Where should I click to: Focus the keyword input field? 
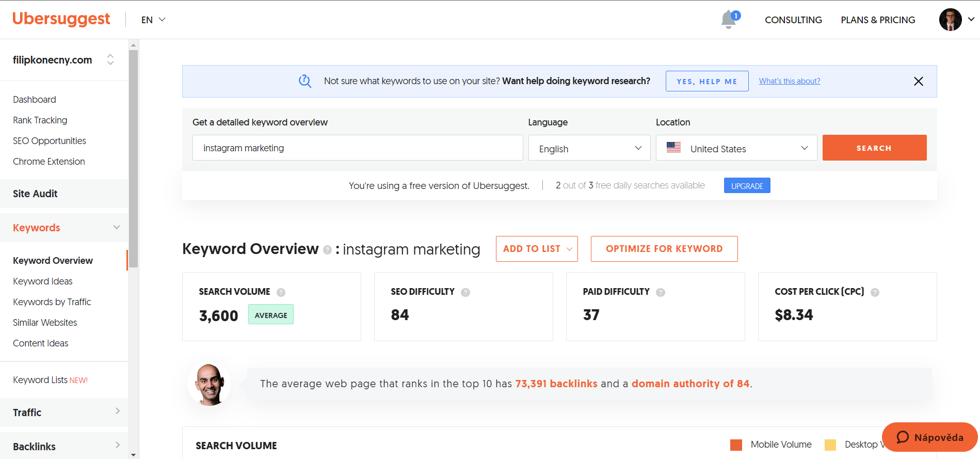coord(358,148)
